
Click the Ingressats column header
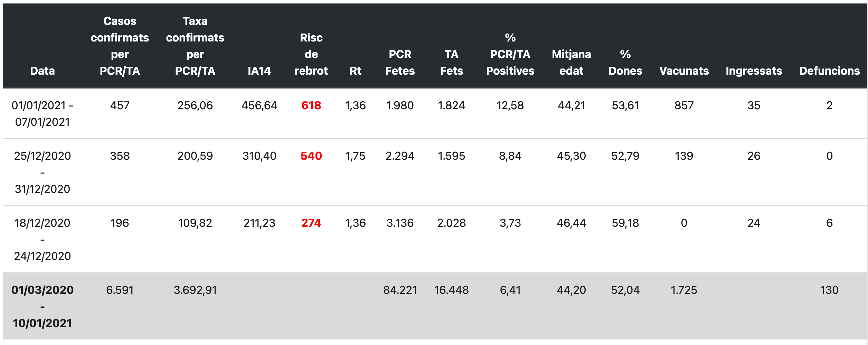click(754, 71)
